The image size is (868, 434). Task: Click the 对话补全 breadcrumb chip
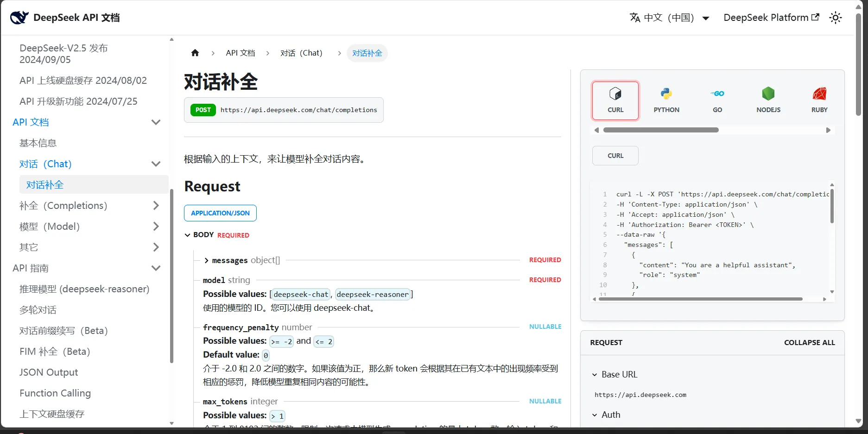367,53
